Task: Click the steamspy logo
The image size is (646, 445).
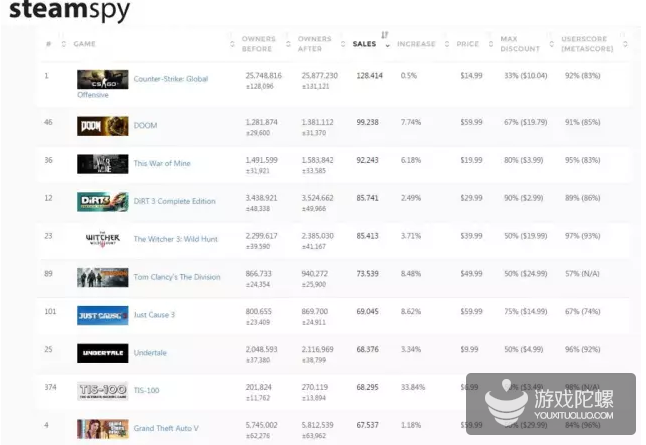Action: point(69,9)
